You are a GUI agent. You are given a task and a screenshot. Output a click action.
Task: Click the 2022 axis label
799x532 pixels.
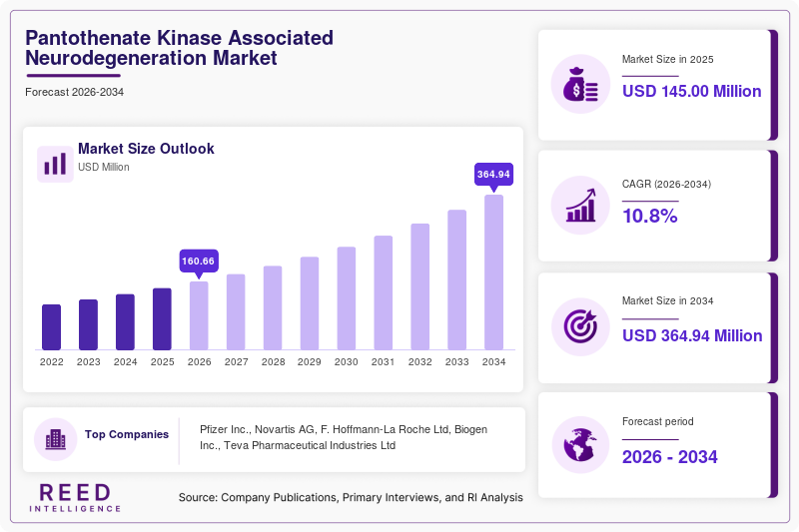point(52,362)
